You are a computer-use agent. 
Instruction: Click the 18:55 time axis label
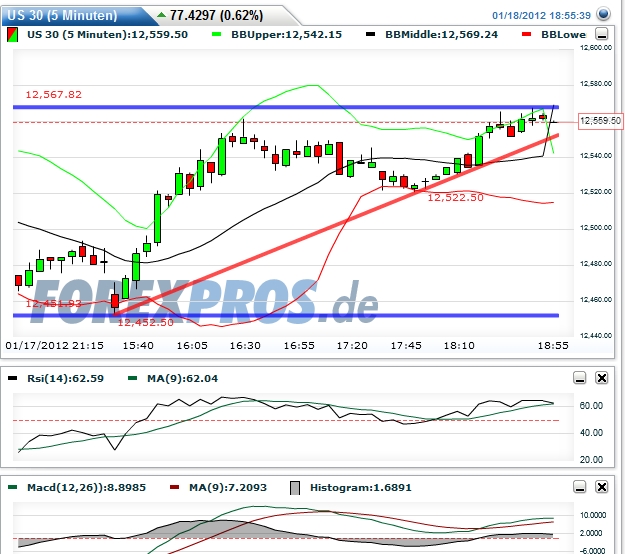553,346
